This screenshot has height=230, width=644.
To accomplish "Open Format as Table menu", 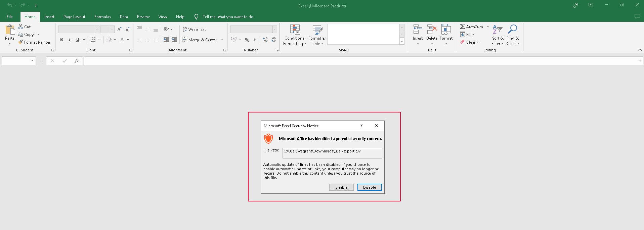I will [317, 35].
